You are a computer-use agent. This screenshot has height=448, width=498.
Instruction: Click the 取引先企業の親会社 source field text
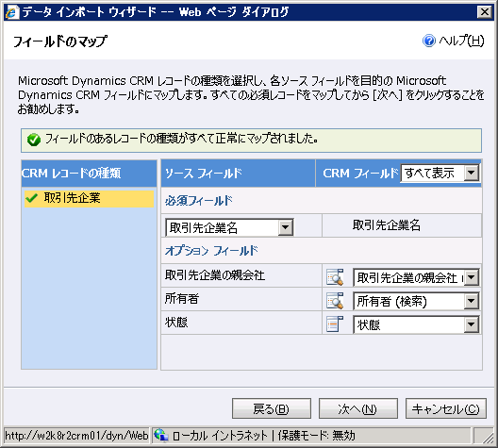[215, 275]
